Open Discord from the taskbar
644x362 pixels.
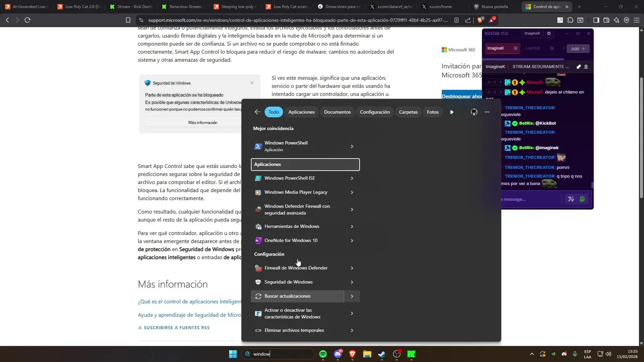(x=338, y=354)
